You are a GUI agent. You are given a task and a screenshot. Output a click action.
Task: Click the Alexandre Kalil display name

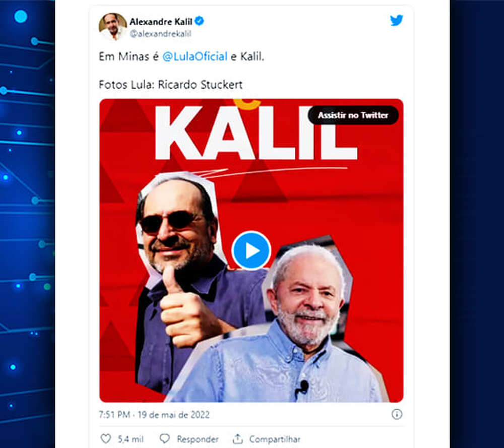point(161,22)
